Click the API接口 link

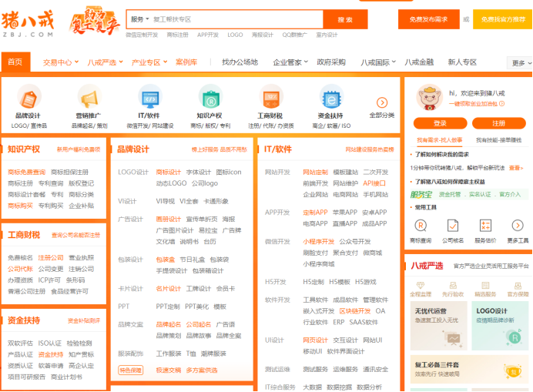pyautogui.click(x=374, y=183)
